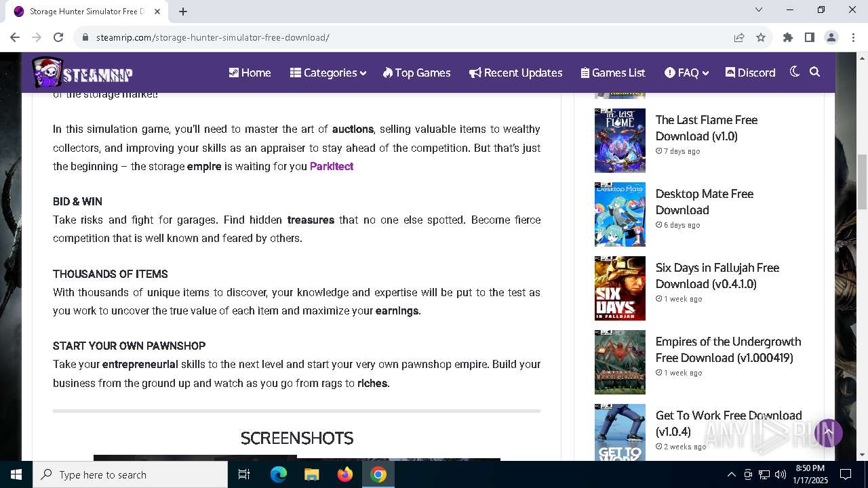Open the taskbar clock and date

click(x=810, y=474)
